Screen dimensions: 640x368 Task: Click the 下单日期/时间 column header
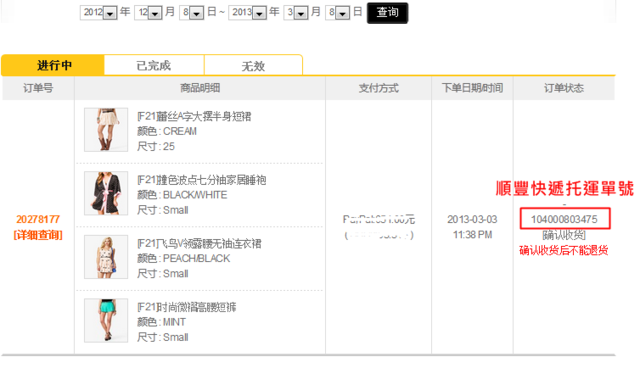[472, 88]
